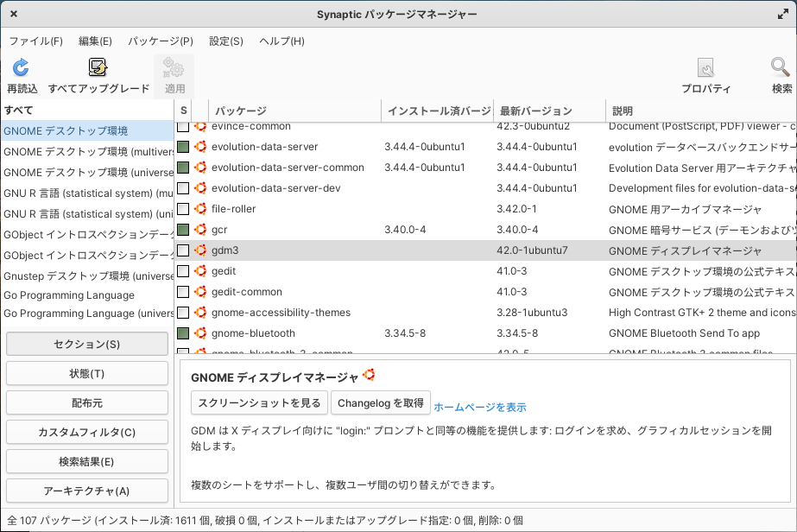The width and height of the screenshot is (797, 532).
Task: Toggle the status checkbox for evolution-data-server-common
Action: pyautogui.click(x=183, y=168)
